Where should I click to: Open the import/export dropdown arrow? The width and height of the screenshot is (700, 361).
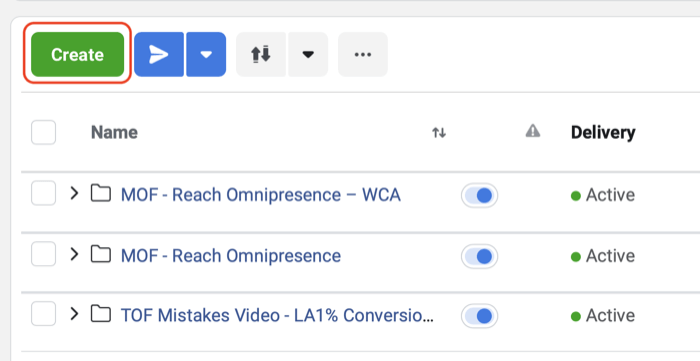[x=308, y=54]
